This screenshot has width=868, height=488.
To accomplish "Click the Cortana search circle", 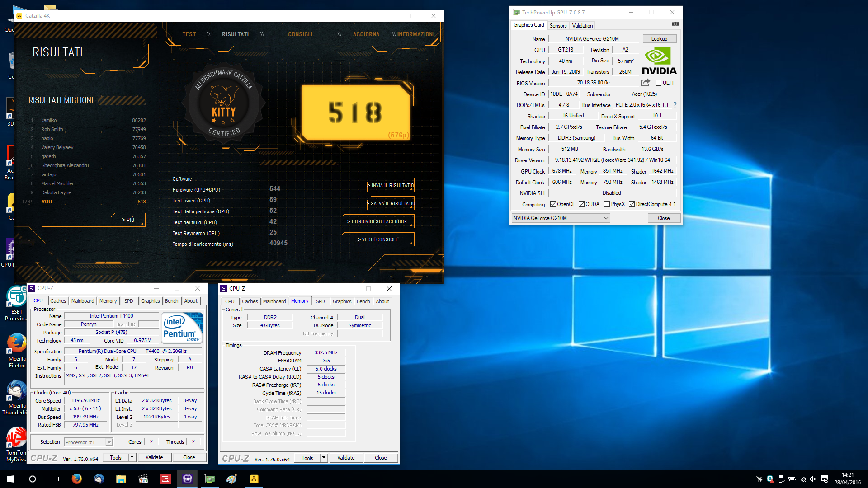I will (33, 479).
